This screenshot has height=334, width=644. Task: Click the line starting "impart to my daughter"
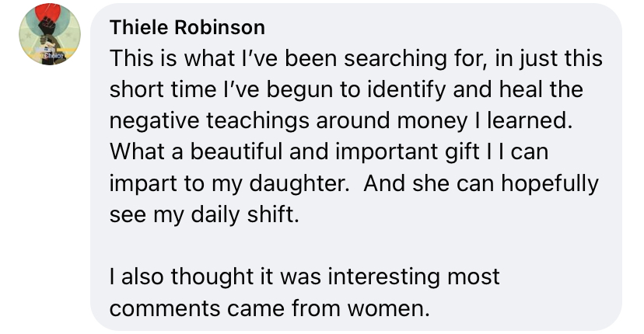coord(354,183)
